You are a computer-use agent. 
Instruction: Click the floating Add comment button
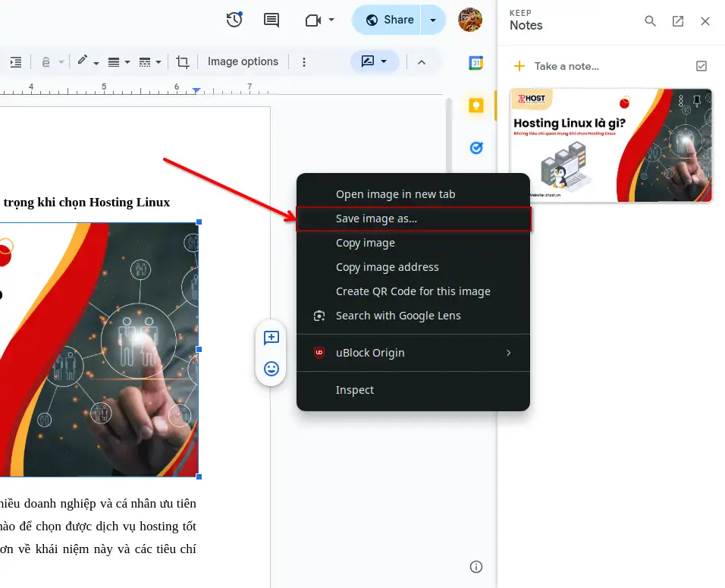coord(271,338)
